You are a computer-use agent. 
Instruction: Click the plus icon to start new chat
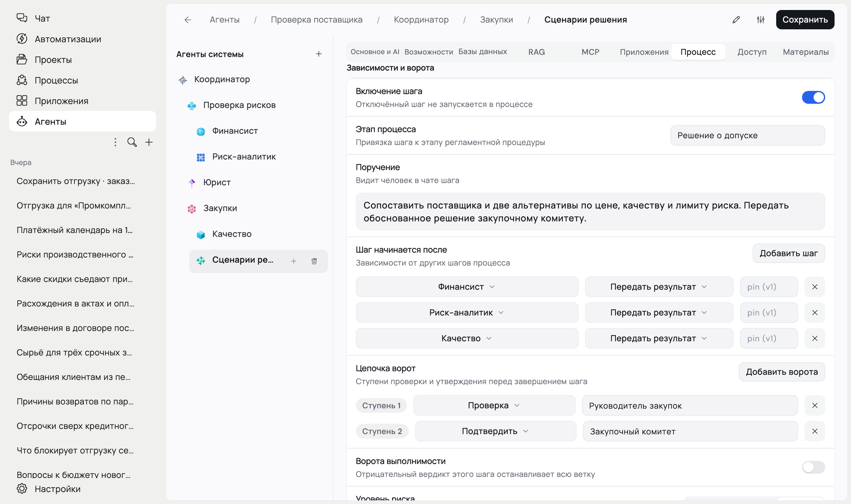coord(149,142)
